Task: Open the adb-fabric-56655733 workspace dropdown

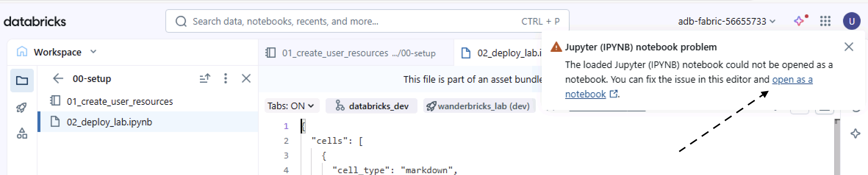Action: pyautogui.click(x=727, y=21)
